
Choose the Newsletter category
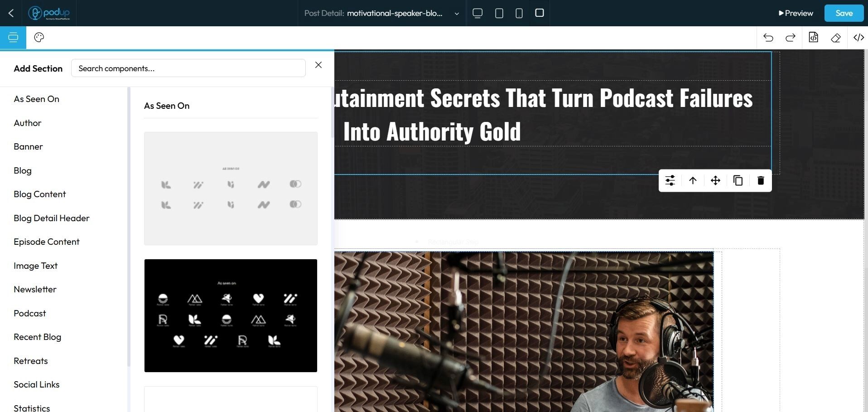pyautogui.click(x=35, y=289)
